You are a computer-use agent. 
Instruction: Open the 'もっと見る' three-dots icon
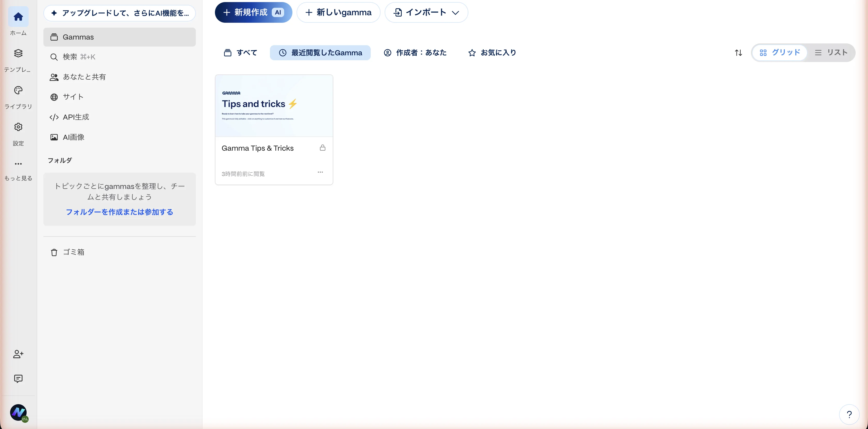[x=18, y=164]
